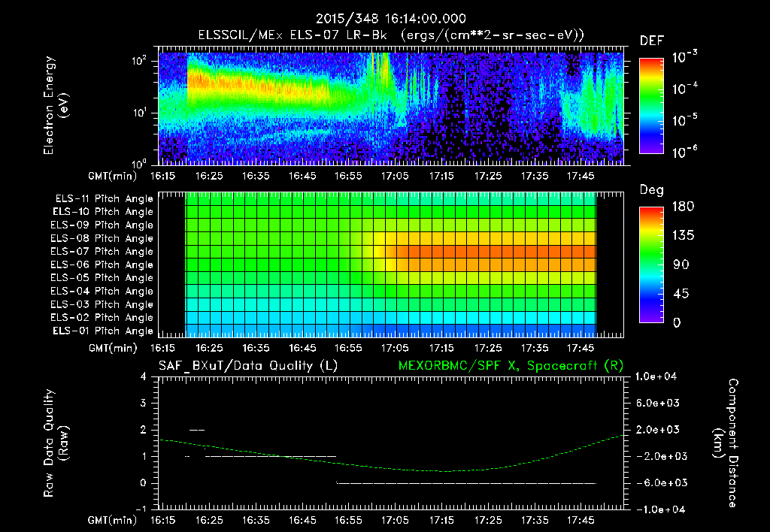Click the 10^-3 value on DEF scale
The height and width of the screenshot is (532, 770).
(684, 56)
